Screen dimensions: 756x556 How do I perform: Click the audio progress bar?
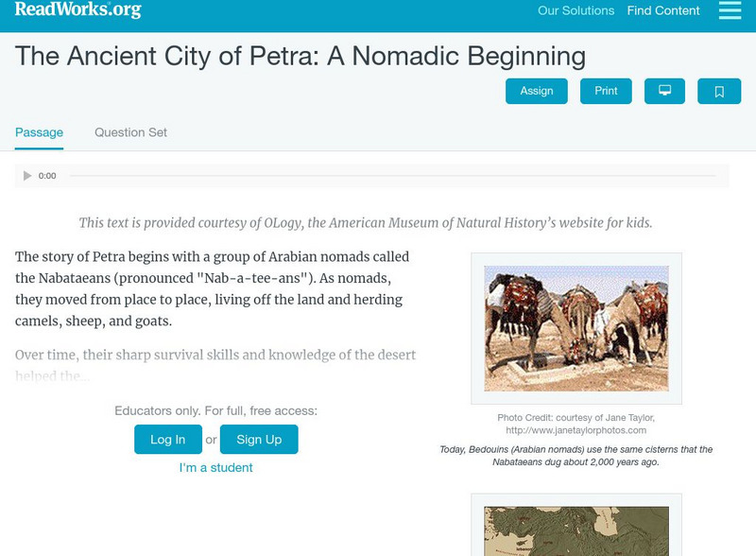coord(378,175)
